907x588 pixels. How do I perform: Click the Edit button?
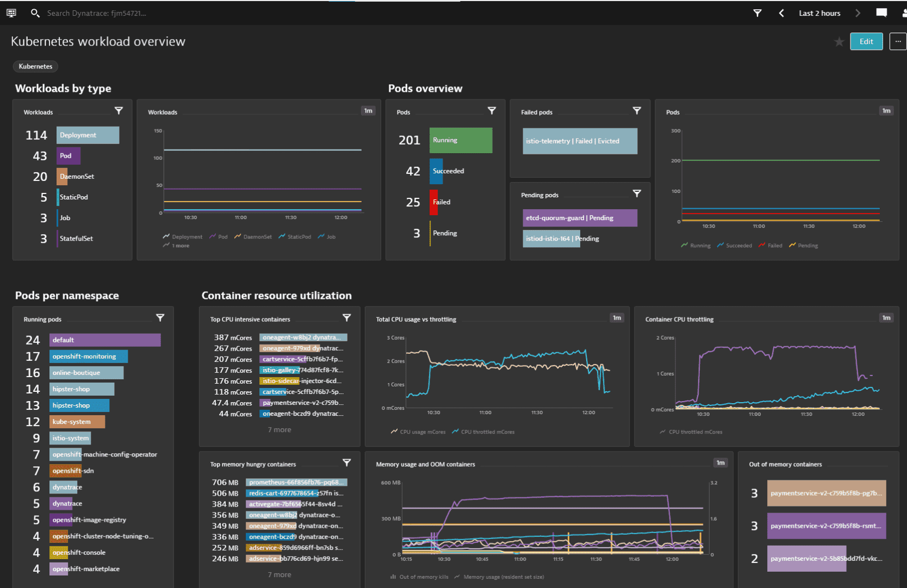tap(866, 41)
